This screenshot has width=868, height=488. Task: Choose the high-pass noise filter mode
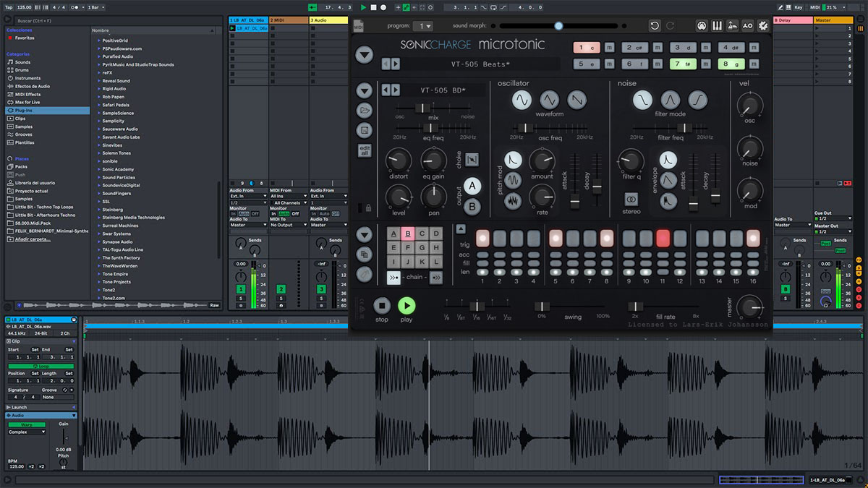tap(698, 100)
